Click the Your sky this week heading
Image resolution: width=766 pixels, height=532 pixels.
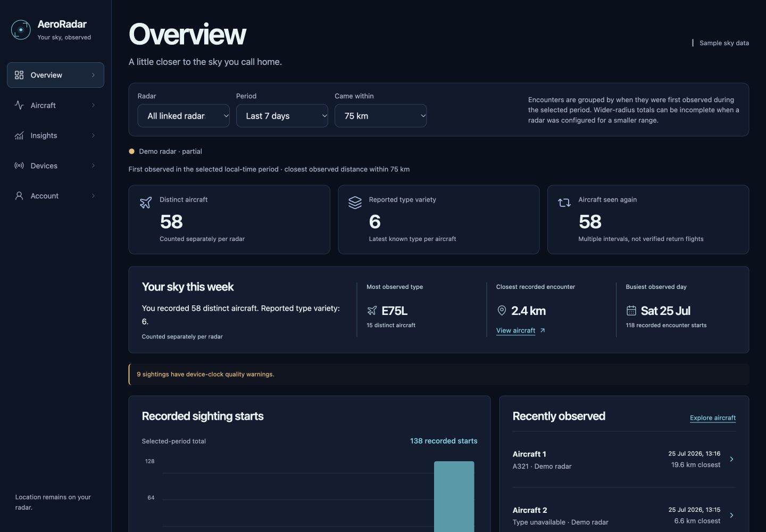coord(188,287)
